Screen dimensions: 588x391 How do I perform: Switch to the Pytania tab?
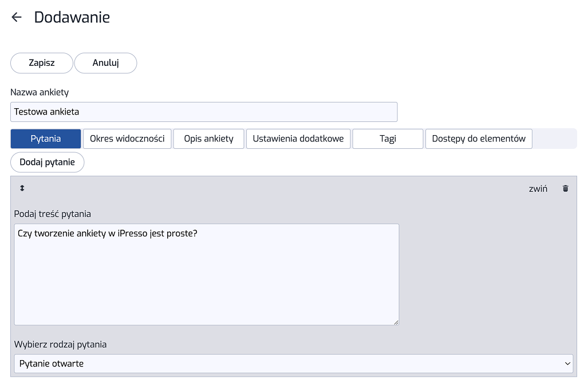click(x=46, y=139)
